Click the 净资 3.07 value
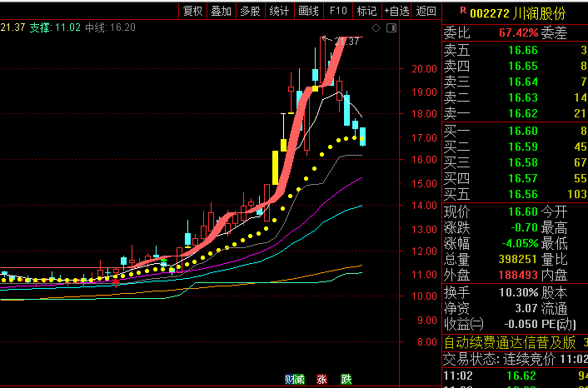588x388 pixels. click(526, 309)
